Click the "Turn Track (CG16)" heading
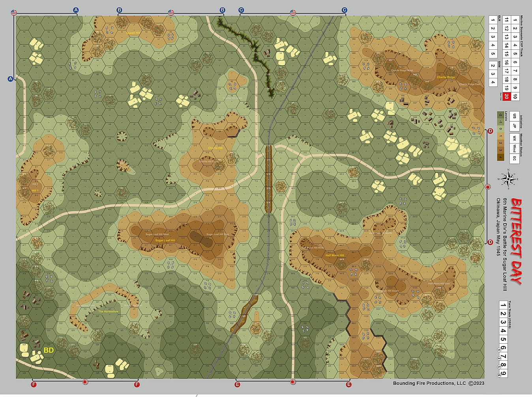The height and width of the screenshot is (397, 532). [x=510, y=314]
